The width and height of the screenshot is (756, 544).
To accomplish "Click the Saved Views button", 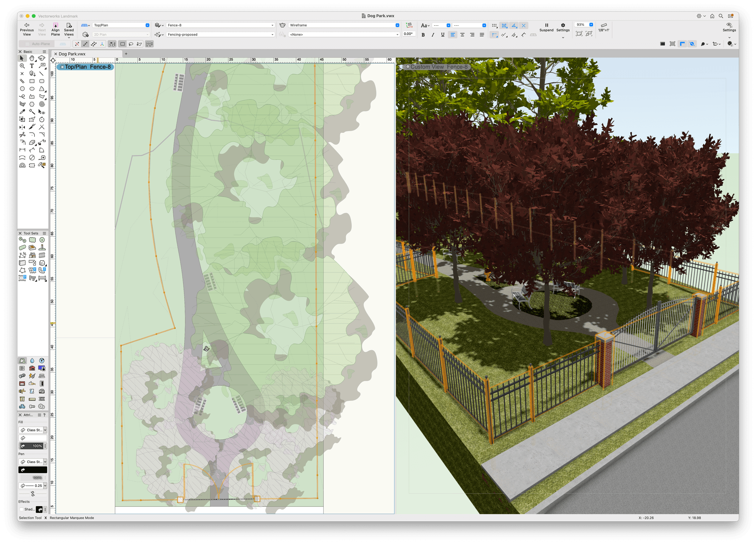I will pyautogui.click(x=69, y=28).
